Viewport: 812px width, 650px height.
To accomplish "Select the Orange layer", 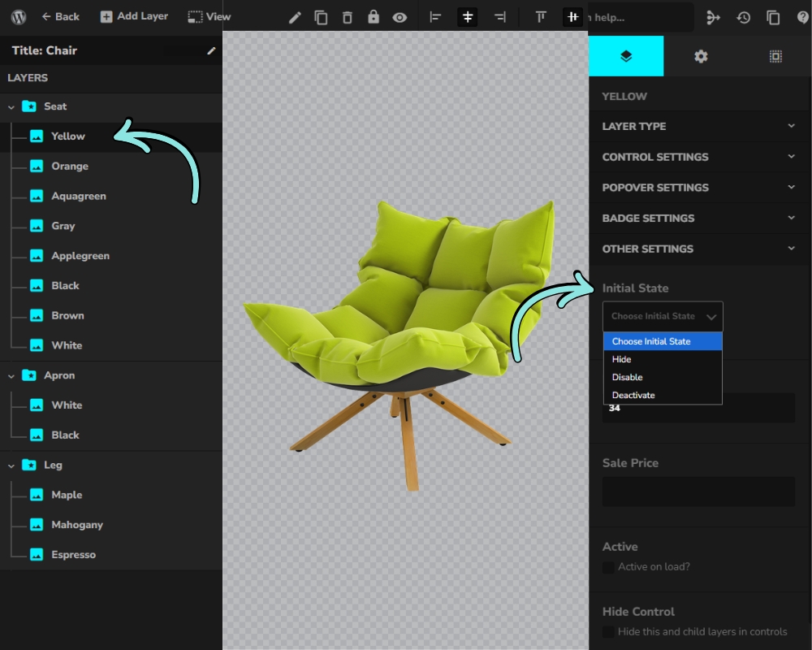I will coord(110,167).
